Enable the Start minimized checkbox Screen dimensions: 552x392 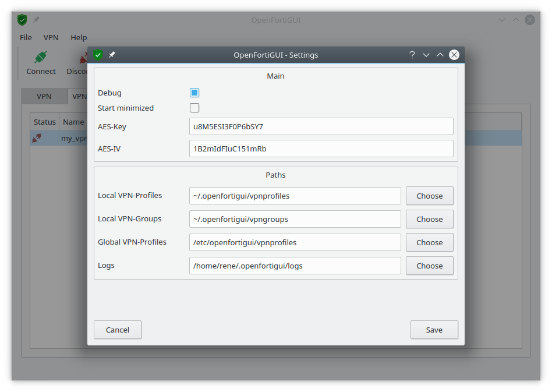point(194,108)
